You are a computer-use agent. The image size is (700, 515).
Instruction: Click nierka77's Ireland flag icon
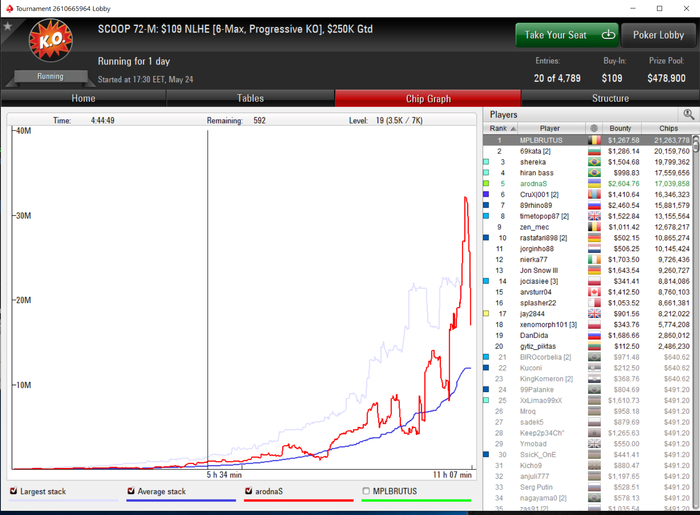594,259
